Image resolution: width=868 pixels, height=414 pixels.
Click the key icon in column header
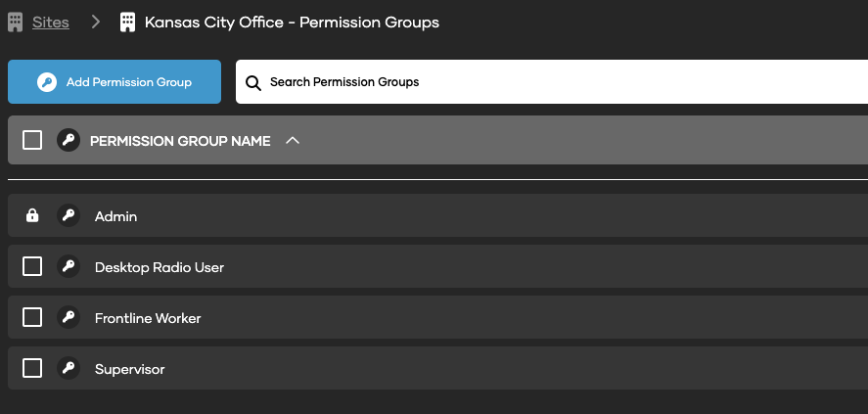tap(68, 140)
